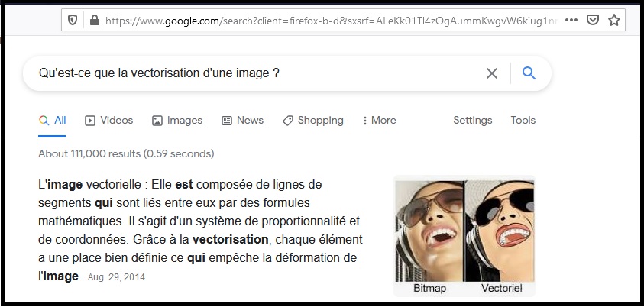The width and height of the screenshot is (644, 307).
Task: Switch to the Images tab
Action: [177, 120]
